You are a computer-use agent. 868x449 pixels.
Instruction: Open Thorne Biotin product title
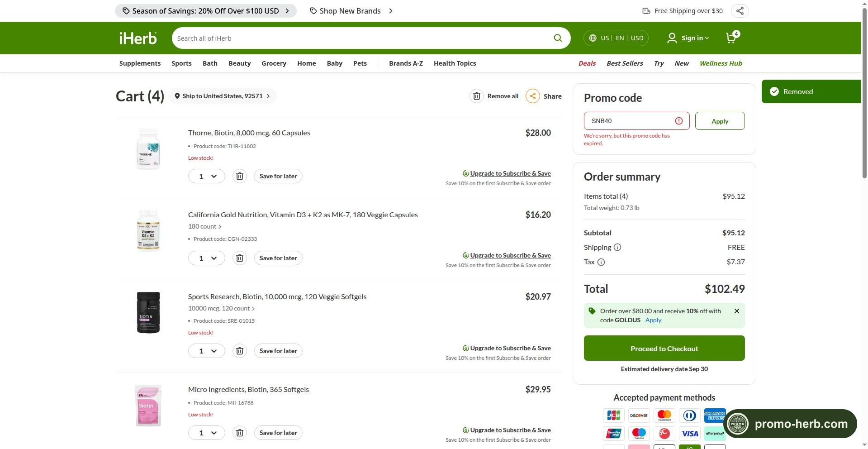click(249, 133)
